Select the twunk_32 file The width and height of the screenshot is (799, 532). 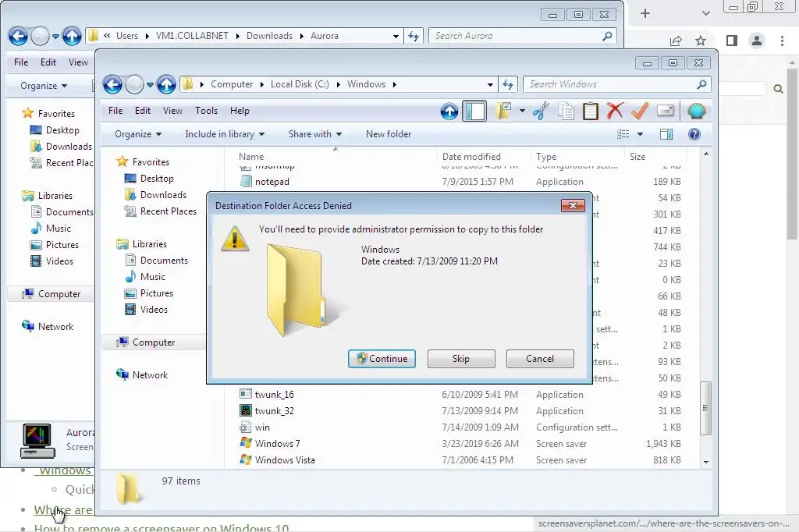click(274, 411)
